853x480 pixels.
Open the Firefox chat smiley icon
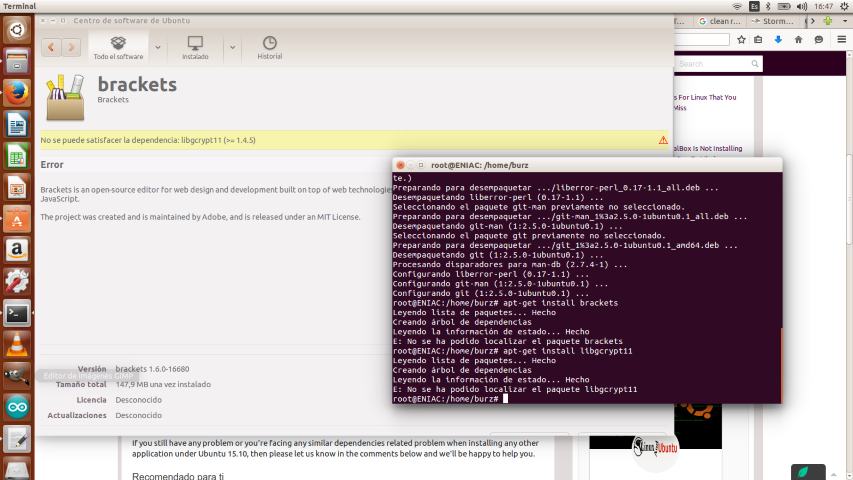pos(818,40)
